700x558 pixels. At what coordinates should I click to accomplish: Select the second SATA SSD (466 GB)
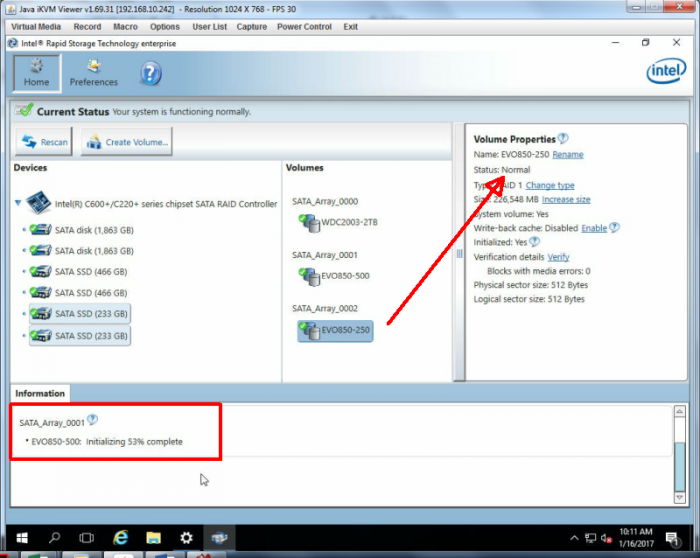(79, 293)
